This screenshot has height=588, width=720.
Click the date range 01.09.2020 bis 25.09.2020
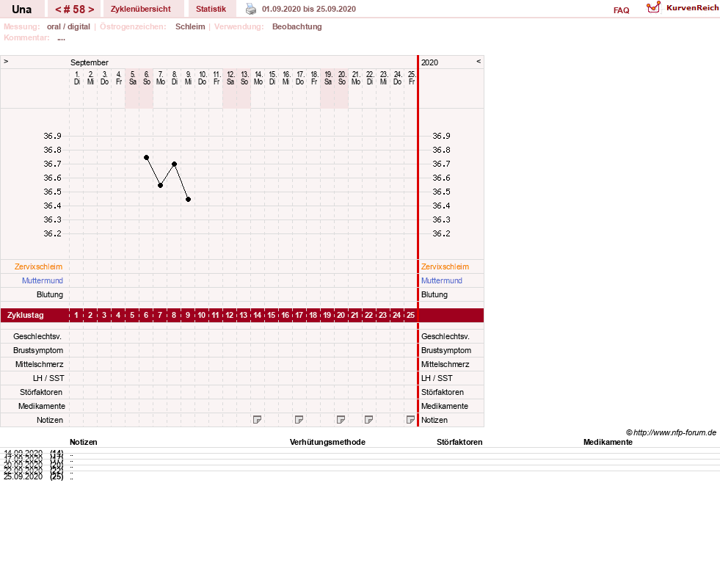click(x=308, y=9)
